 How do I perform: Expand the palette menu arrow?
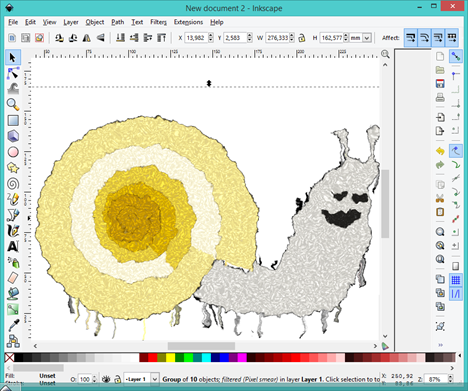coord(459,356)
